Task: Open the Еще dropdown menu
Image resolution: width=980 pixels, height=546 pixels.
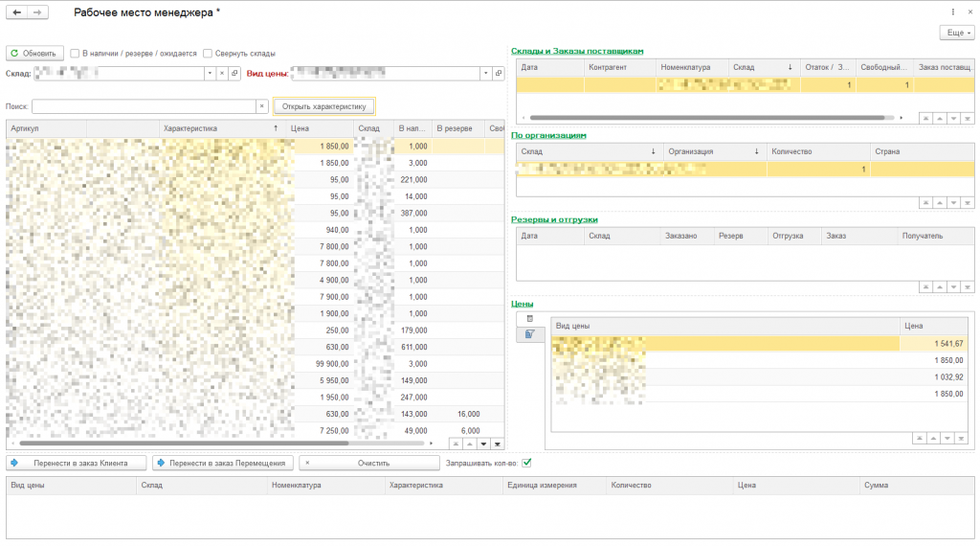Action: click(x=957, y=33)
